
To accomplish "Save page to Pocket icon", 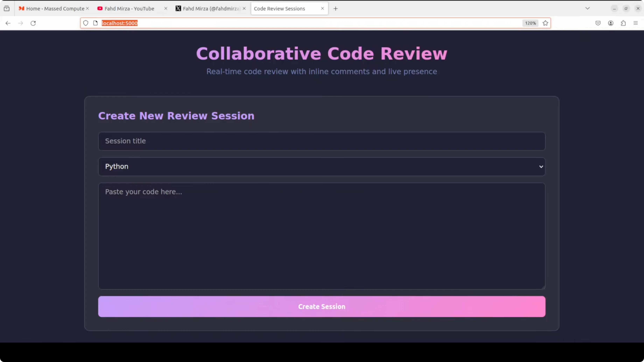I will tap(598, 23).
